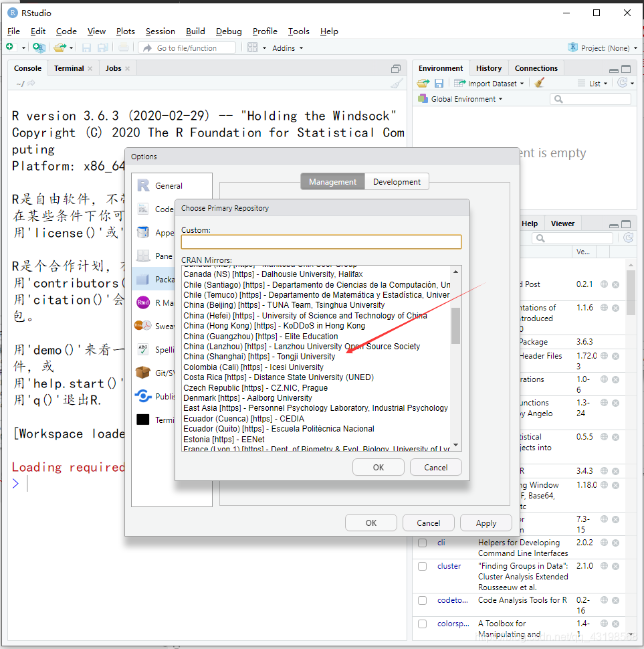Open the Addins dropdown
Viewport: 644px width, 649px height.
(x=288, y=48)
